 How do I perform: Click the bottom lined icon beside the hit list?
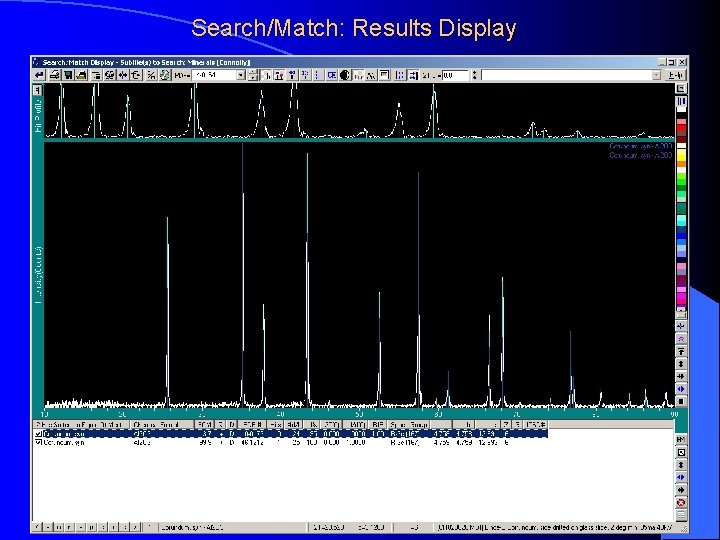681,515
